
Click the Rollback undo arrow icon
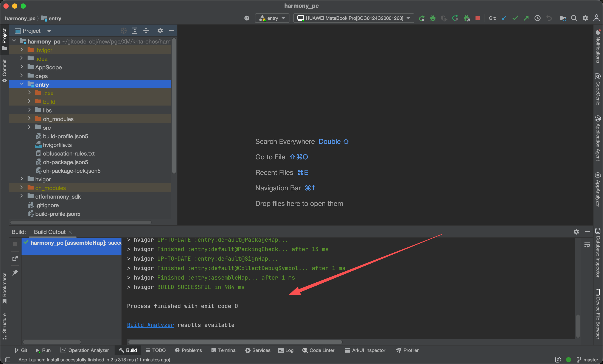[549, 18]
